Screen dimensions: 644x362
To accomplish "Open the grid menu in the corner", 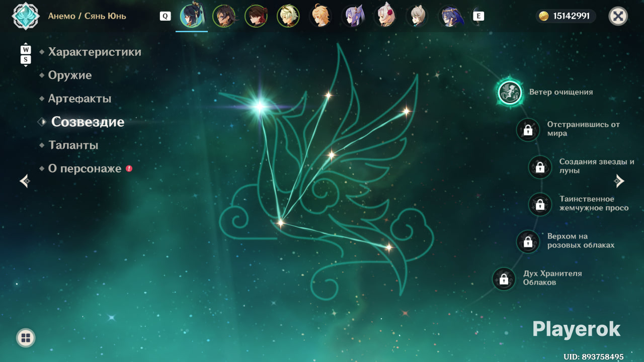I will pos(26,338).
